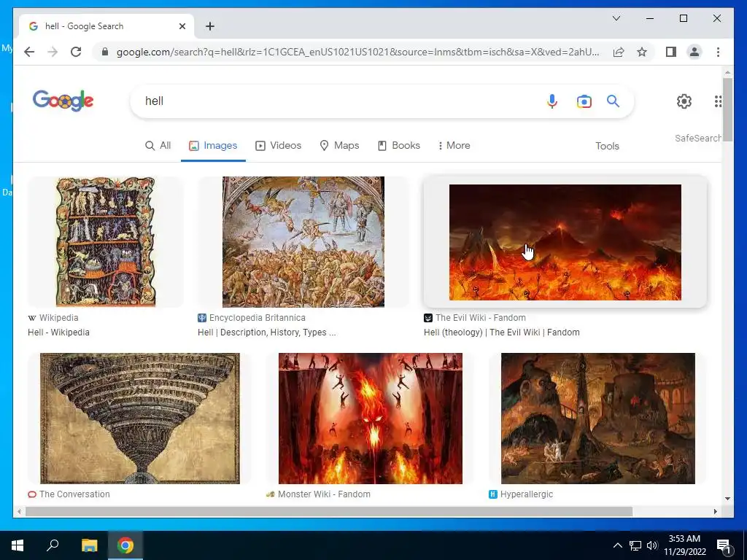Open Google quick settings gear
This screenshot has height=560, width=747.
click(684, 101)
